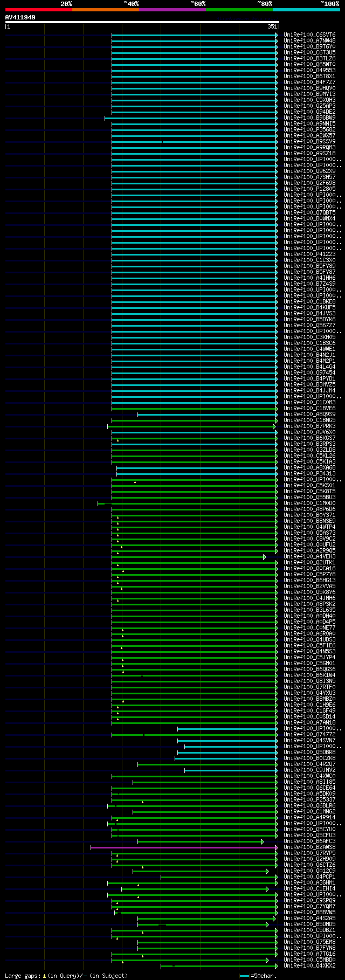Select hit label UniRef100_Q012C9
The image size is (345, 980).
click(309, 871)
